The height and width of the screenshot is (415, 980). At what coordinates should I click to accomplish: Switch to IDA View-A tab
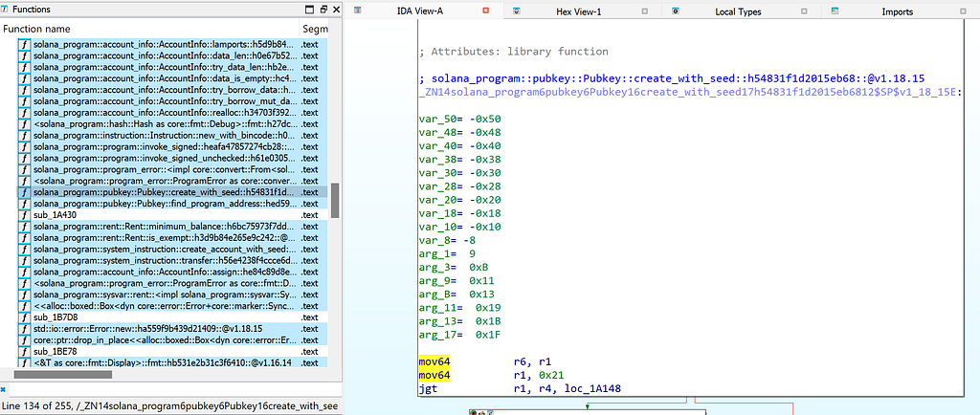tap(423, 11)
